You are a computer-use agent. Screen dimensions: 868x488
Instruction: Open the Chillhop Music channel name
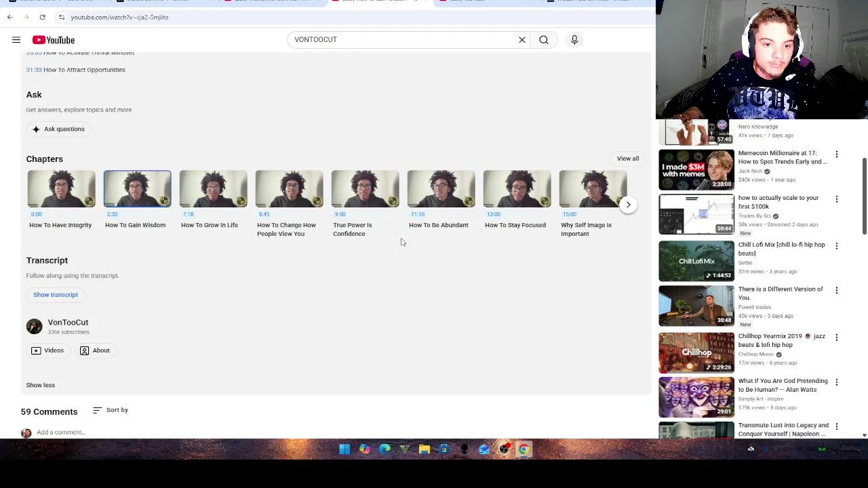pyautogui.click(x=756, y=354)
